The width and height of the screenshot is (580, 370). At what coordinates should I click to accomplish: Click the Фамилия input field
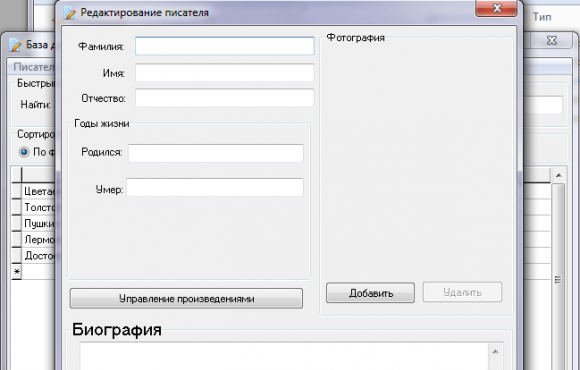click(225, 46)
